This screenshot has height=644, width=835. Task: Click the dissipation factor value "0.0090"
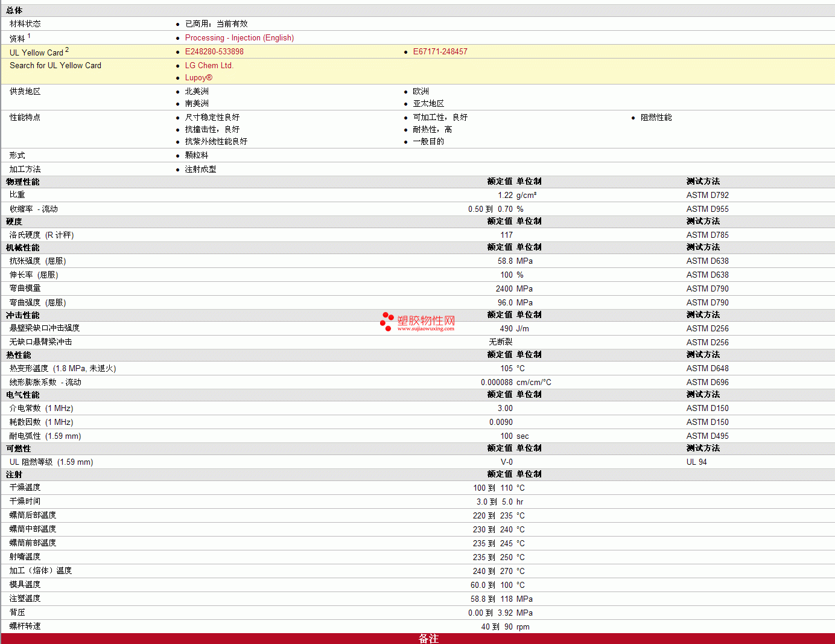(501, 422)
